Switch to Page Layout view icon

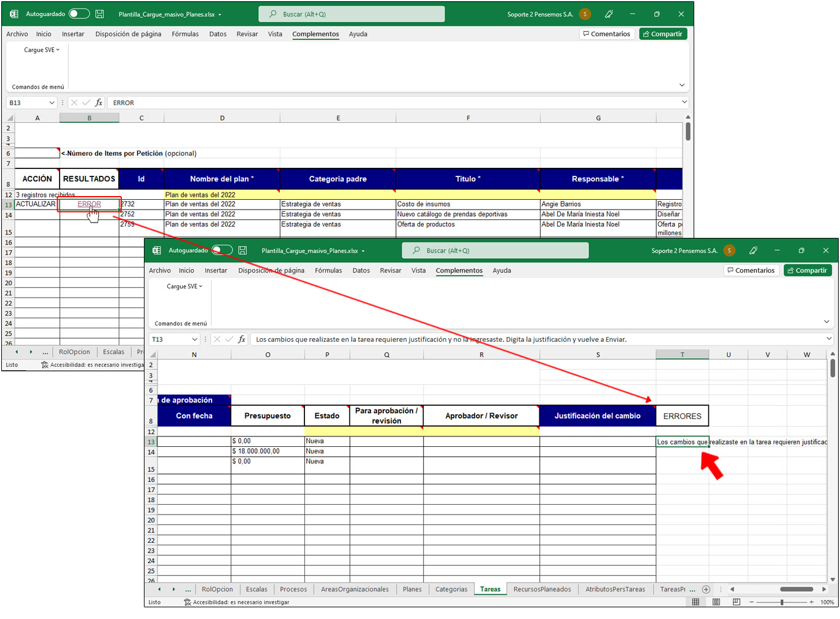pyautogui.click(x=716, y=602)
